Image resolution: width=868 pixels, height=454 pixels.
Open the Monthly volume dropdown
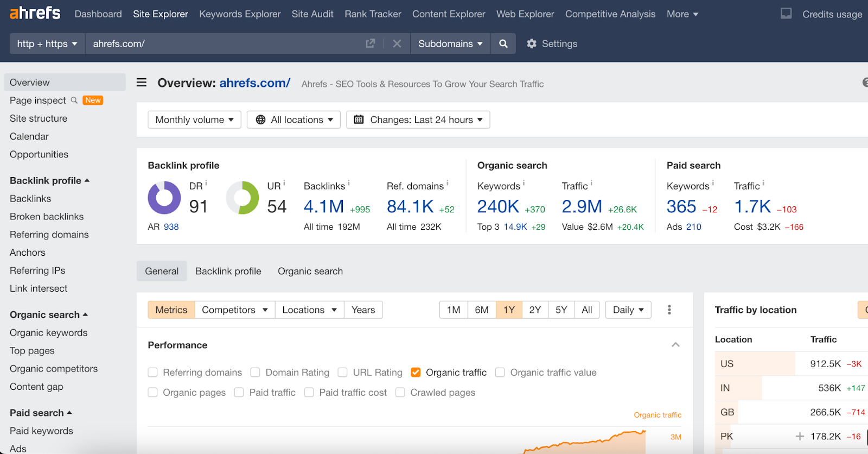click(194, 119)
